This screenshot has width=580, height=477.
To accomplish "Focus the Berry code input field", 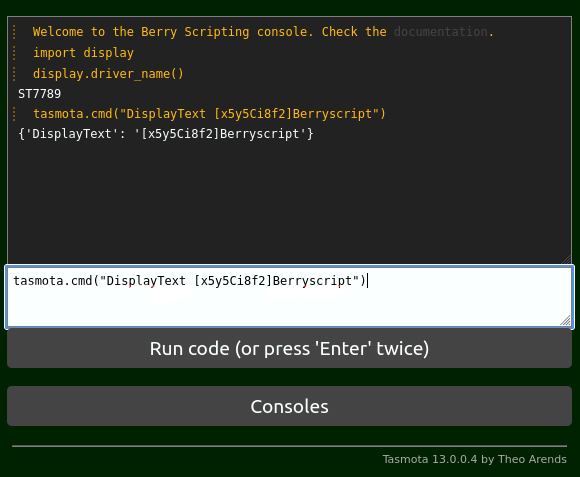I will click(289, 297).
